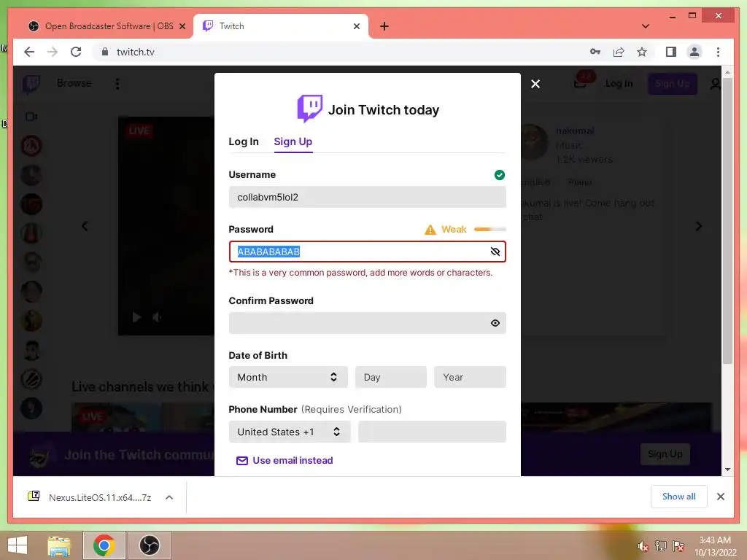Click the Weak password warning icon
The height and width of the screenshot is (560, 747).
[x=430, y=230]
